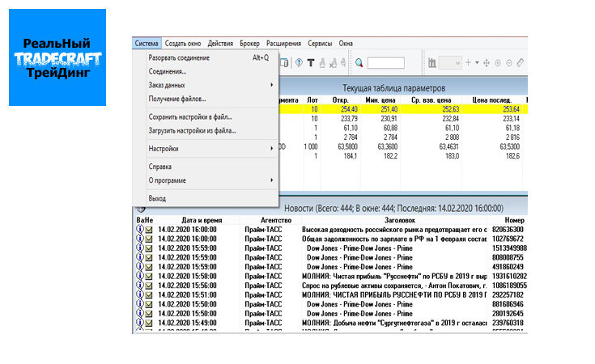The height and width of the screenshot is (364, 595).
Task: Open headline Общая задолженность по зарплате в РФ
Action: tap(394, 239)
